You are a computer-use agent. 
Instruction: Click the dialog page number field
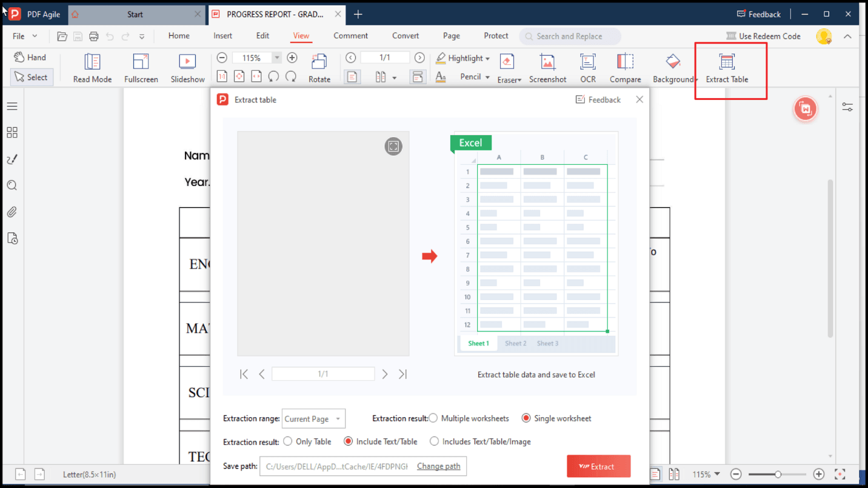point(323,374)
